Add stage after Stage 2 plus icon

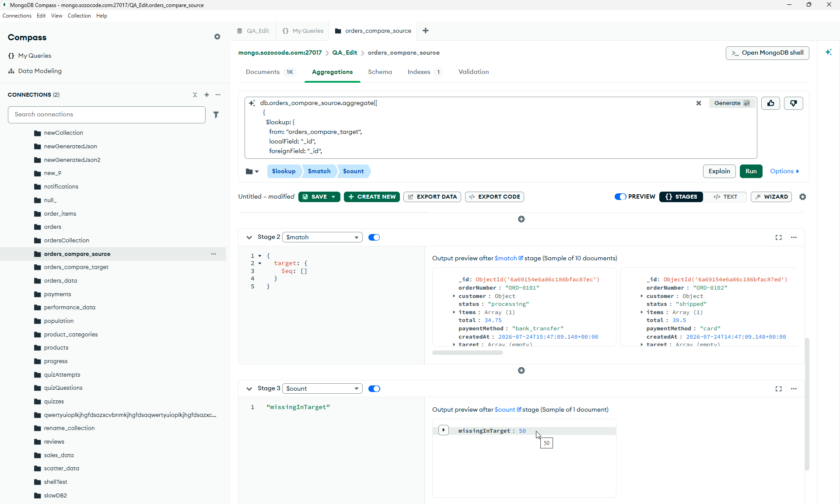pyautogui.click(x=521, y=371)
